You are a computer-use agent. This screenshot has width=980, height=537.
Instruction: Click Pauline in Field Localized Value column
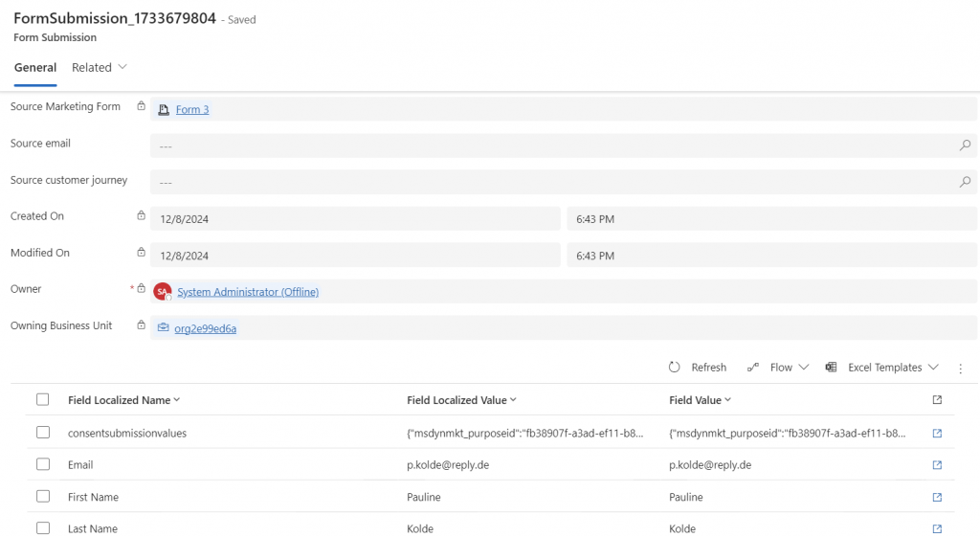coord(423,497)
